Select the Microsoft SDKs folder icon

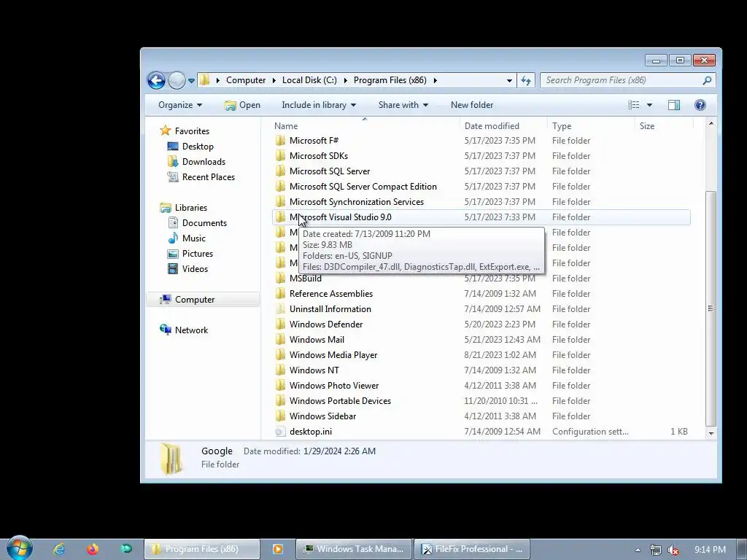[281, 156]
